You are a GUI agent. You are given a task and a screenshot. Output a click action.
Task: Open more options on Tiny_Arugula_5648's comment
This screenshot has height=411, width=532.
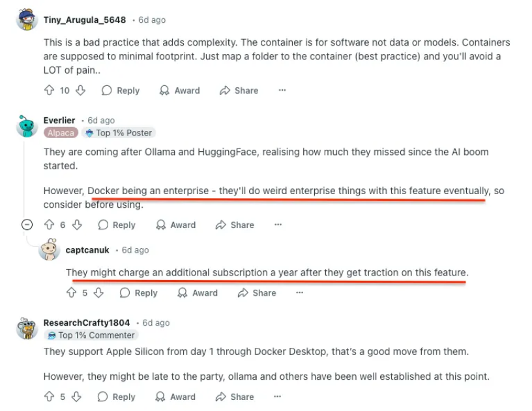[282, 91]
